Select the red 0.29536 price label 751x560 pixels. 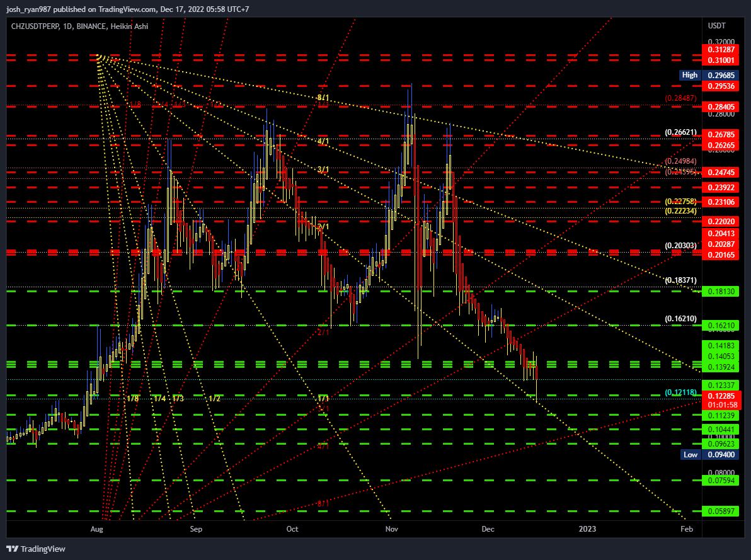pyautogui.click(x=721, y=86)
